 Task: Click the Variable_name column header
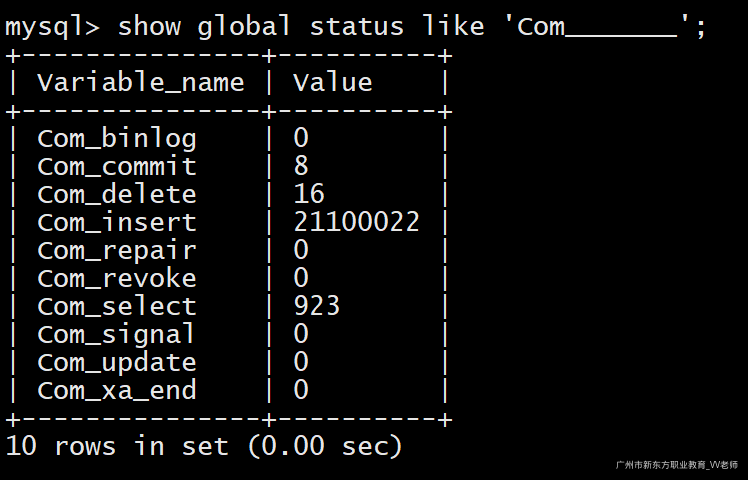coord(140,82)
